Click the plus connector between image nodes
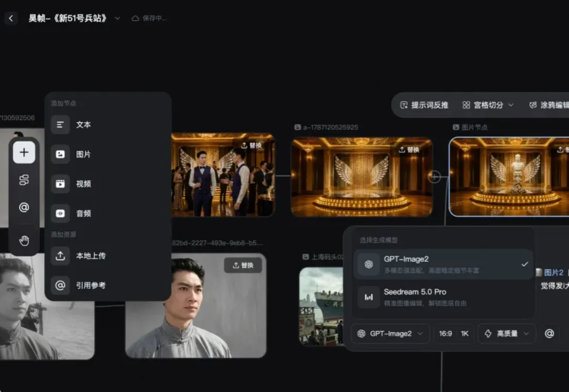The height and width of the screenshot is (392, 569). [434, 177]
